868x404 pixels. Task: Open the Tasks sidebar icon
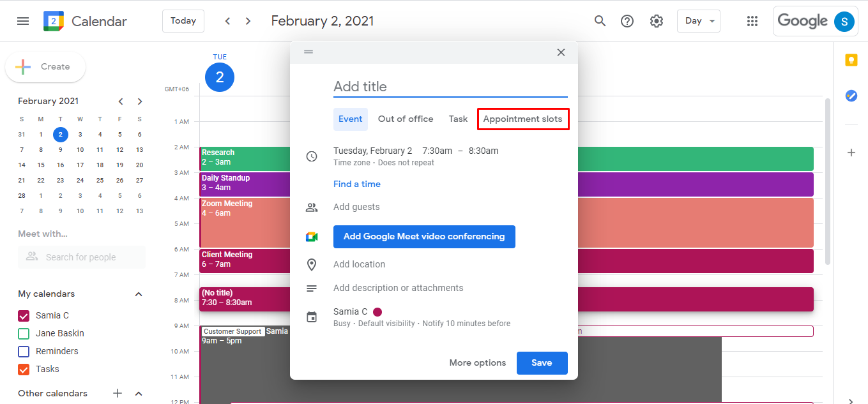click(x=851, y=96)
